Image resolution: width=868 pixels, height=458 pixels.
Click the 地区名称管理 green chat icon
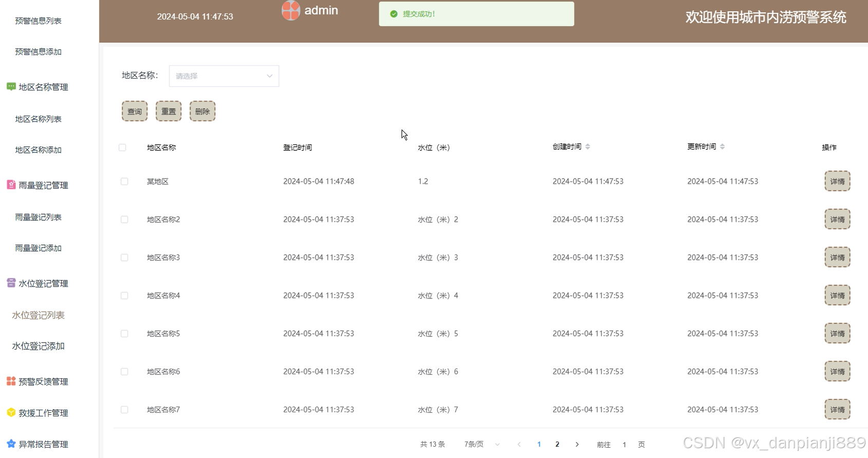pos(11,87)
